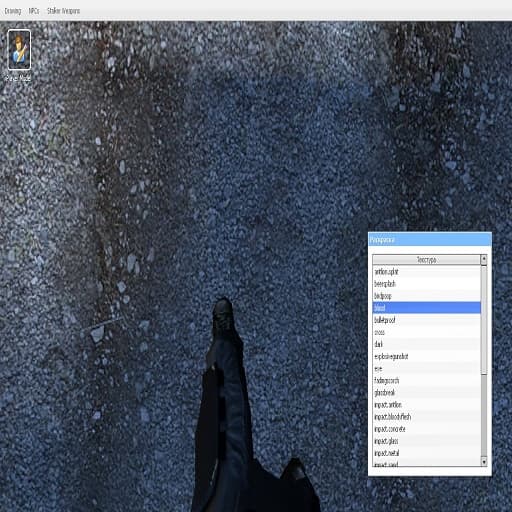Select the beersplash texture entry
Viewport: 512px width, 512px height.
click(x=426, y=284)
